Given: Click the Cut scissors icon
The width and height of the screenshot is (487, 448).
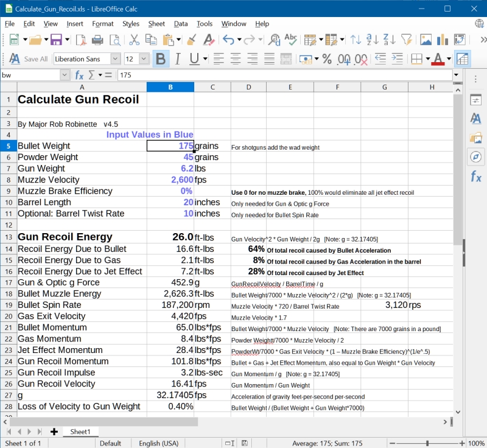Looking at the screenshot, I should tap(135, 40).
